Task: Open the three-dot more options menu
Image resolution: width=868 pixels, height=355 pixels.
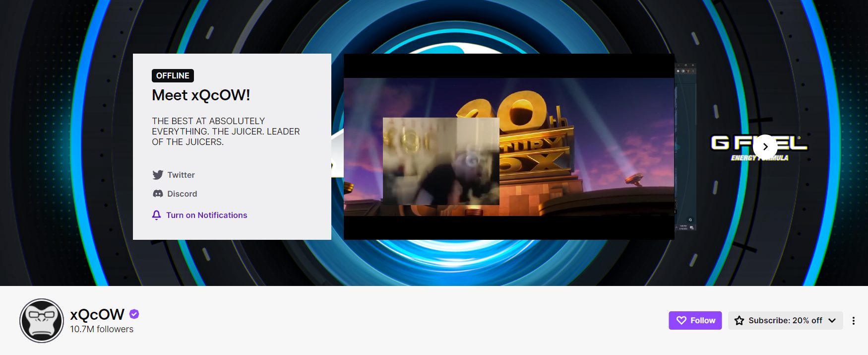Action: (854, 321)
